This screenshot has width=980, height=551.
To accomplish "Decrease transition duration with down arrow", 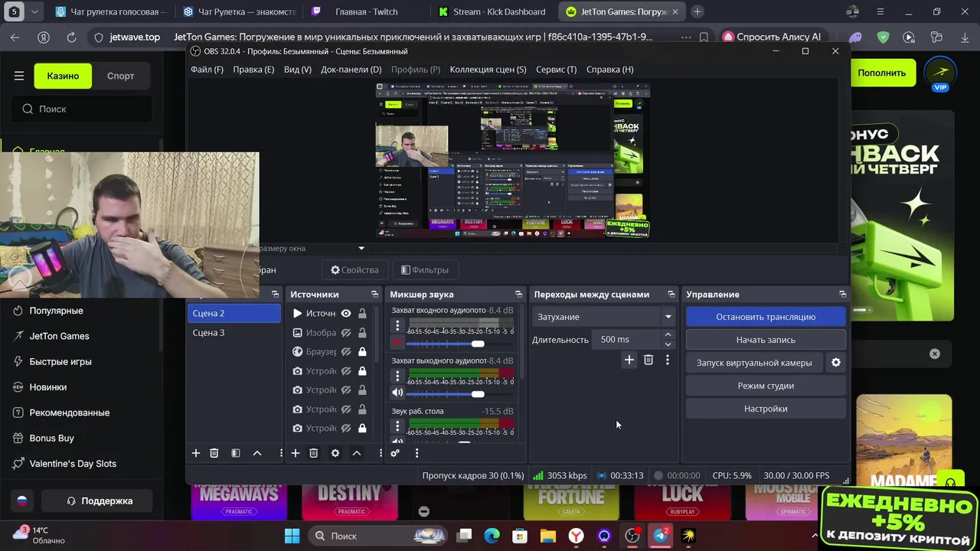I will [x=668, y=344].
